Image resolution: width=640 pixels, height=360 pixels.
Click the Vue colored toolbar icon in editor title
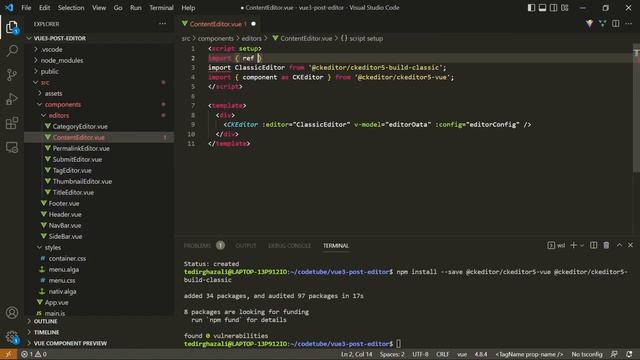coord(589,24)
